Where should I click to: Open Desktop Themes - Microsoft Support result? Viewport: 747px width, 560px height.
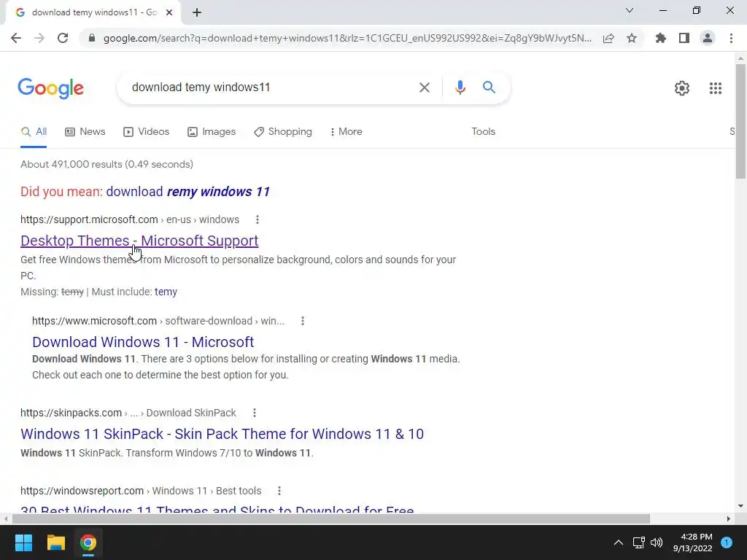pos(139,241)
